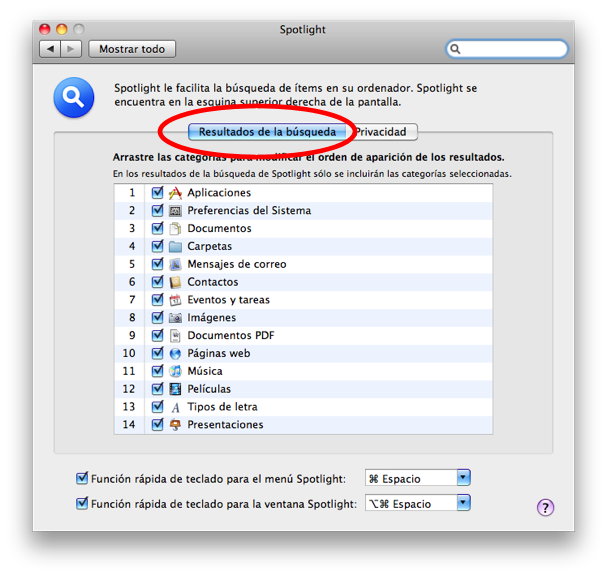The width and height of the screenshot is (607, 576).
Task: Select the Mensajes de correo label
Action: [237, 264]
